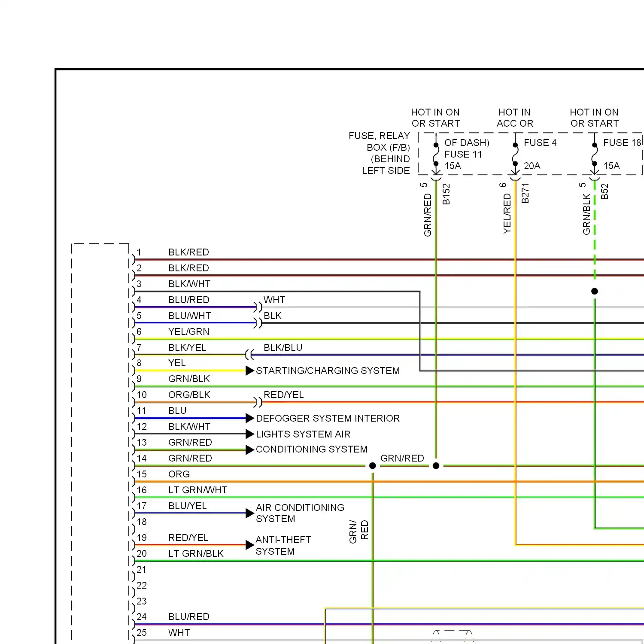Click pin 5 BLU/WHT wire label
Viewport: 644px width, 644px height.
click(190, 316)
